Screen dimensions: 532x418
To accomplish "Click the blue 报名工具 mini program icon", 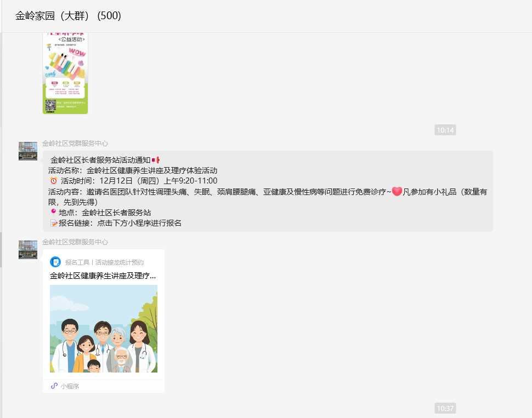I will tap(55, 262).
